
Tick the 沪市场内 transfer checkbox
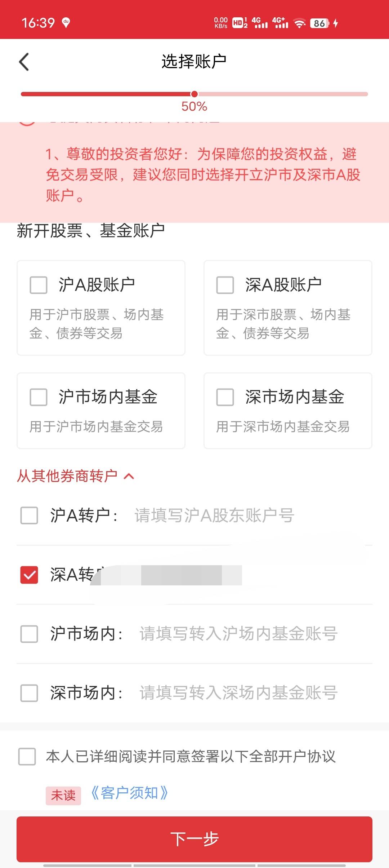pos(29,634)
